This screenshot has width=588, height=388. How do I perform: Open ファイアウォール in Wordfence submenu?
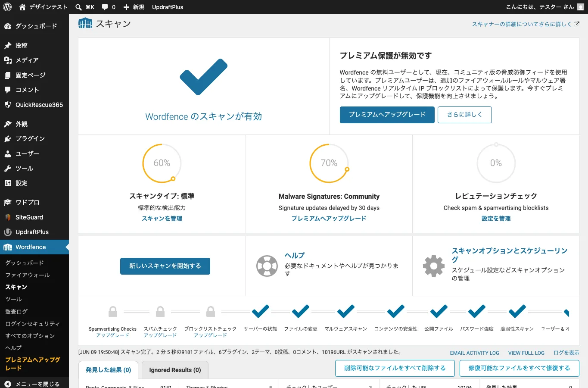click(28, 275)
